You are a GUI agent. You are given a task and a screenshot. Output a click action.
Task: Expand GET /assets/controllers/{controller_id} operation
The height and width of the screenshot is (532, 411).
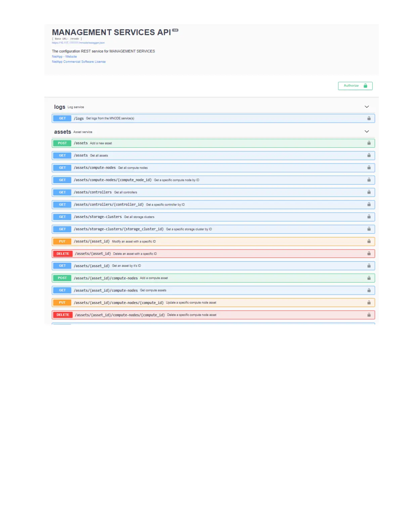click(x=213, y=205)
